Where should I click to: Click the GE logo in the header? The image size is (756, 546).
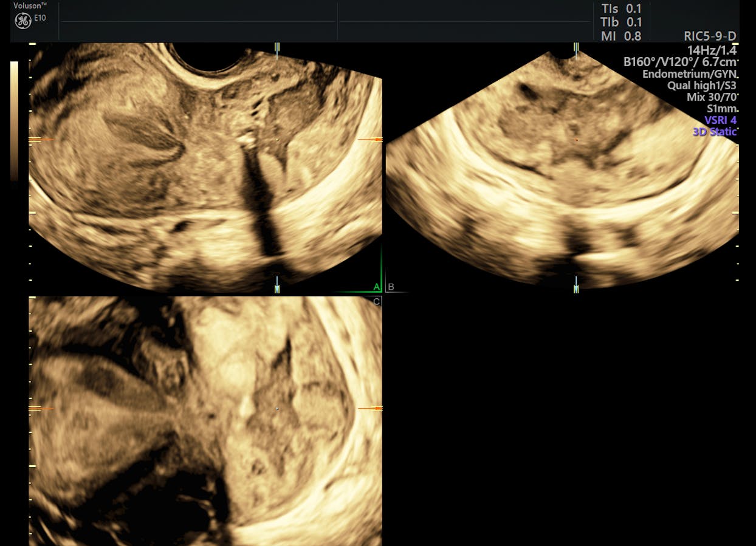pos(22,22)
